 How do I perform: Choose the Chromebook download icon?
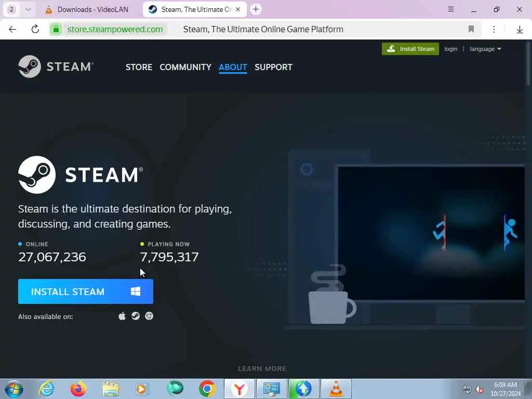point(149,316)
